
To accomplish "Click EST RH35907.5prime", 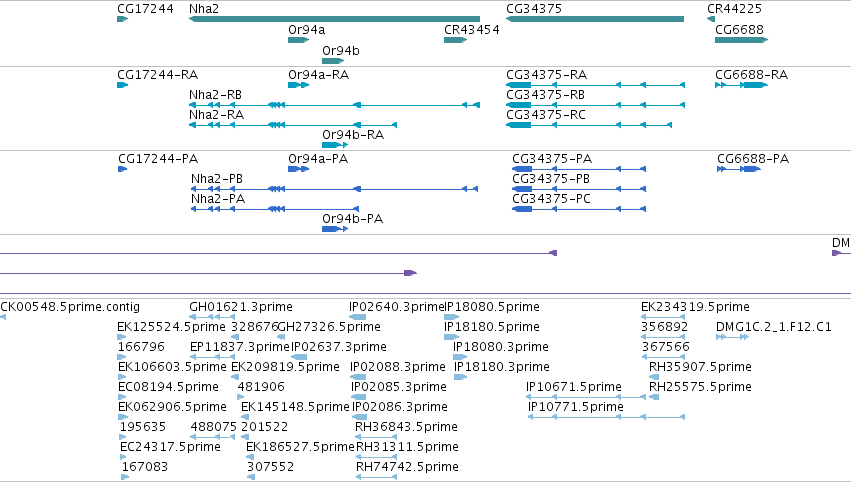I will 701,367.
